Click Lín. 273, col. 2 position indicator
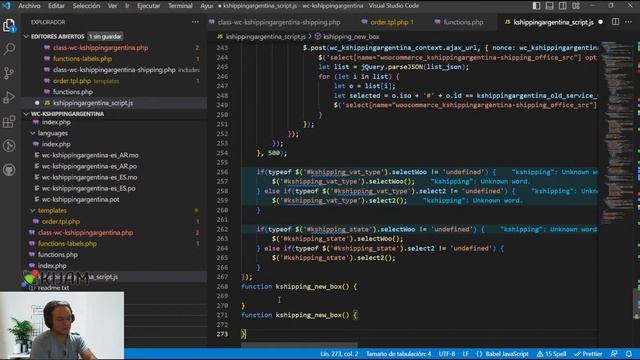 [x=339, y=354]
